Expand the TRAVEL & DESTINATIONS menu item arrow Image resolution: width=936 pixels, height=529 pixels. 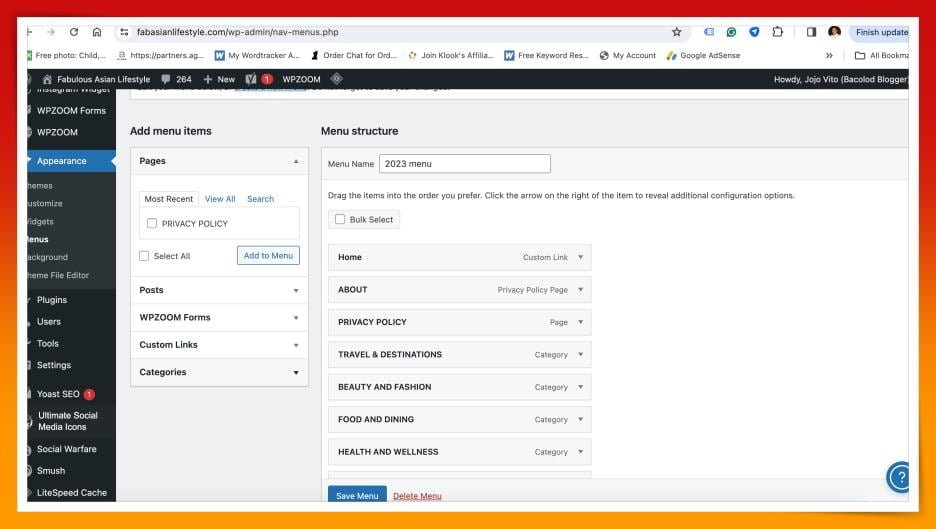click(581, 355)
